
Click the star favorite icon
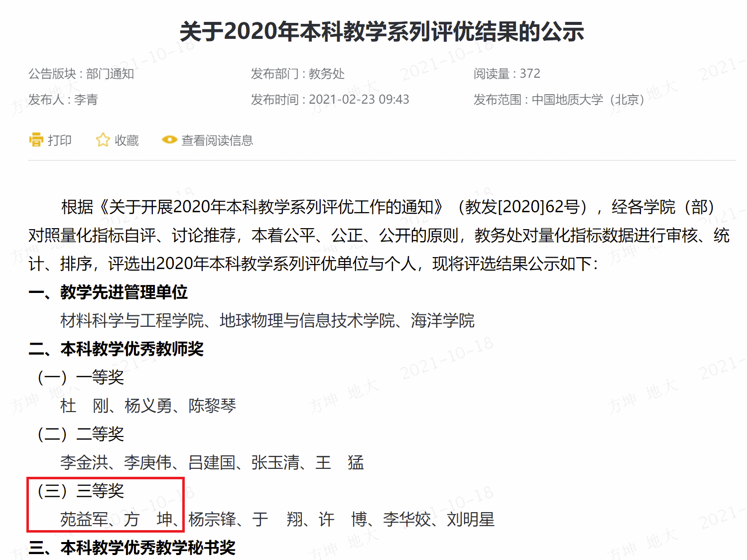point(103,140)
